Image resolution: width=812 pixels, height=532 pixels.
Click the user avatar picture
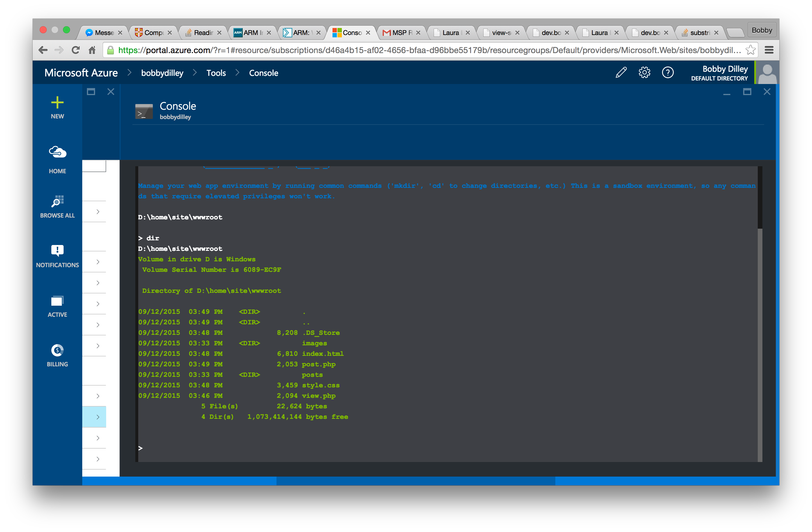(767, 73)
